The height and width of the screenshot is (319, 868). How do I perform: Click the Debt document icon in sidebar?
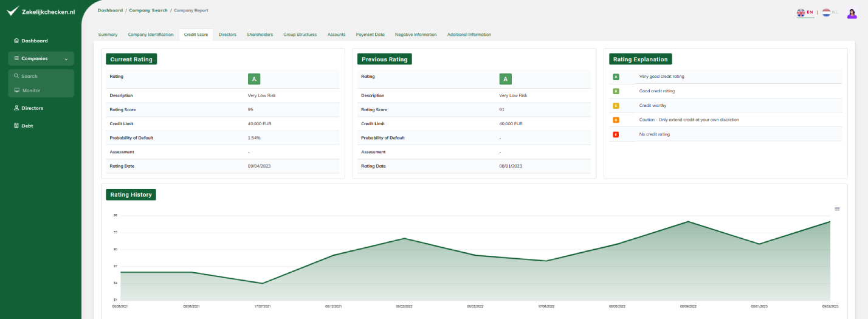16,126
